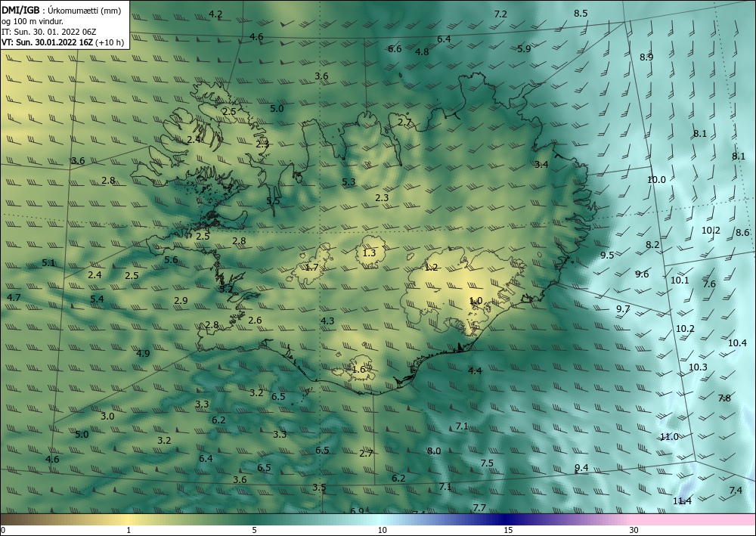Click the map value "3.5"
This screenshot has height=536, width=756.
pyautogui.click(x=319, y=487)
